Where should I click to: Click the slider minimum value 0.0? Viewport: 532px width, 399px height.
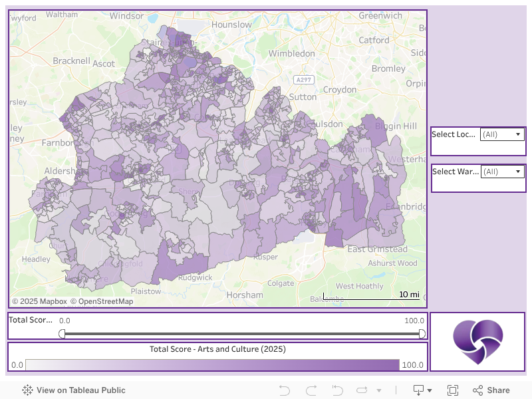(65, 321)
